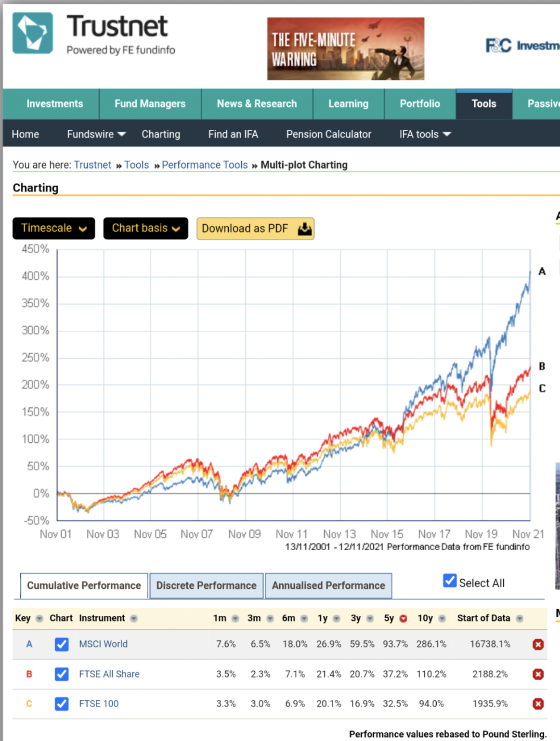The height and width of the screenshot is (741, 560).
Task: Click the Trustnet breadcrumb link
Action: 93,165
